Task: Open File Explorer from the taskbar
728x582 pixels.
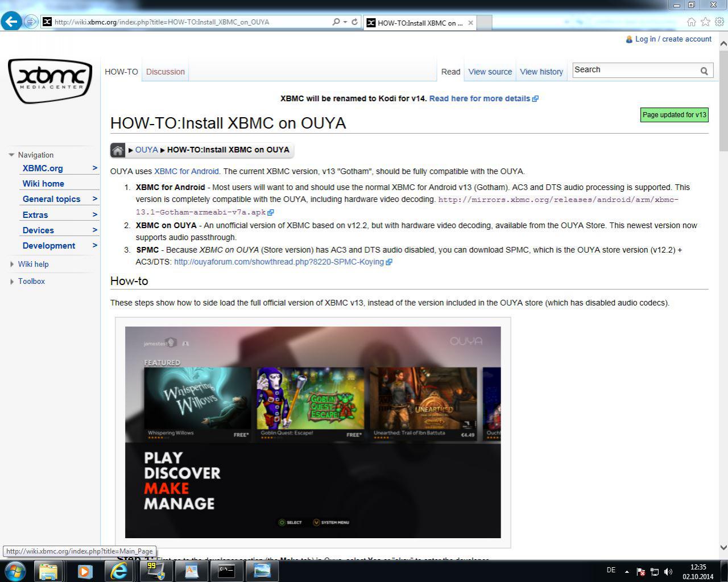Action: (48, 571)
